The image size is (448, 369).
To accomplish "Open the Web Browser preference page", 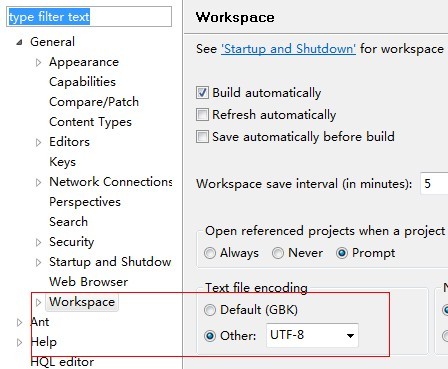I will click(x=88, y=282).
